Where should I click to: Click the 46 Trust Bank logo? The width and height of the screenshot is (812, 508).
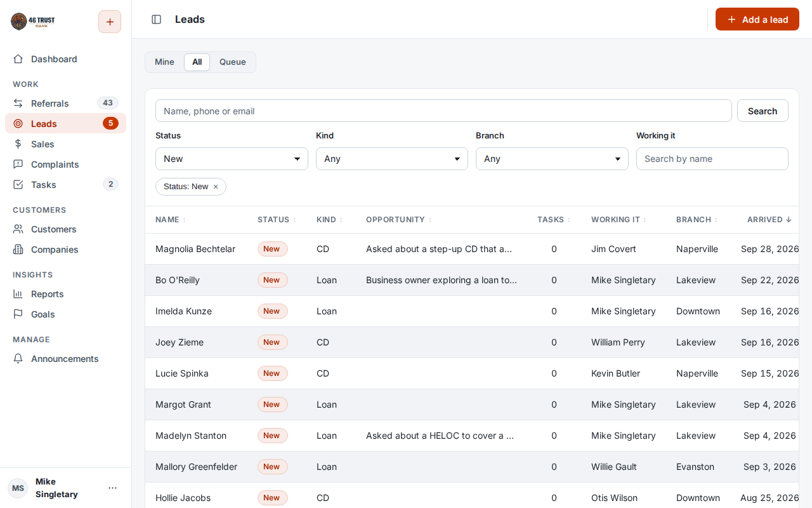click(x=33, y=22)
